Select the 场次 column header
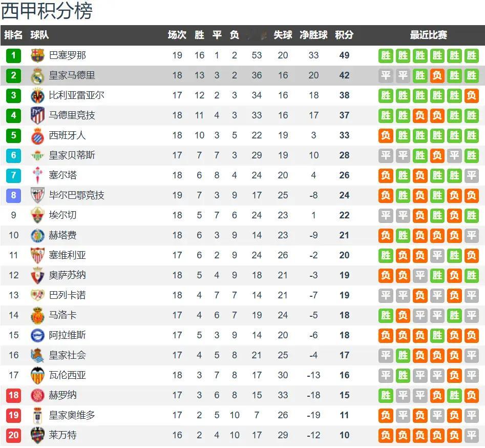 pyautogui.click(x=177, y=35)
